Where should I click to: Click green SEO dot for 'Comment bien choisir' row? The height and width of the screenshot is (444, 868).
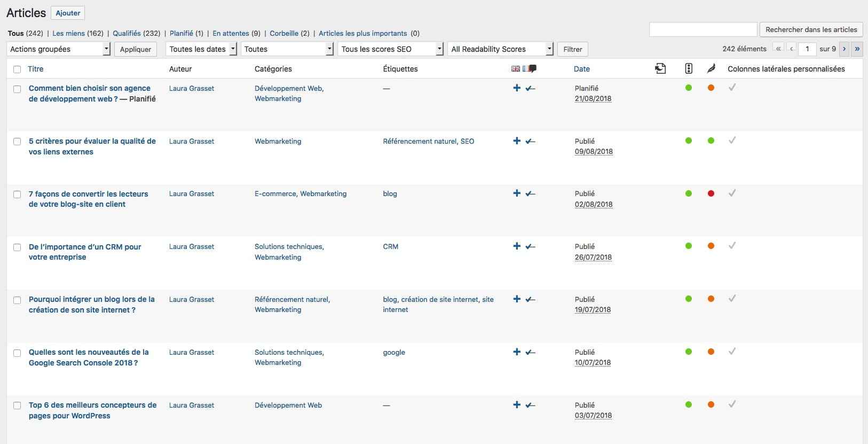tap(689, 88)
